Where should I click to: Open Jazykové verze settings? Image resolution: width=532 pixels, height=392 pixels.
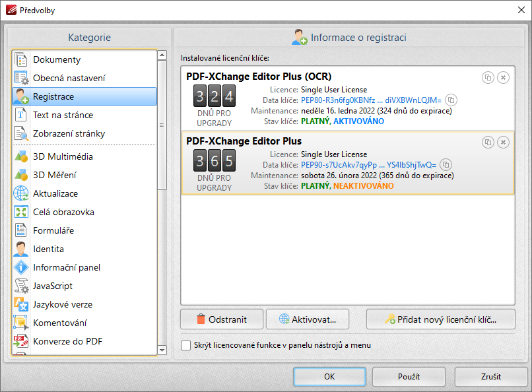click(84, 304)
